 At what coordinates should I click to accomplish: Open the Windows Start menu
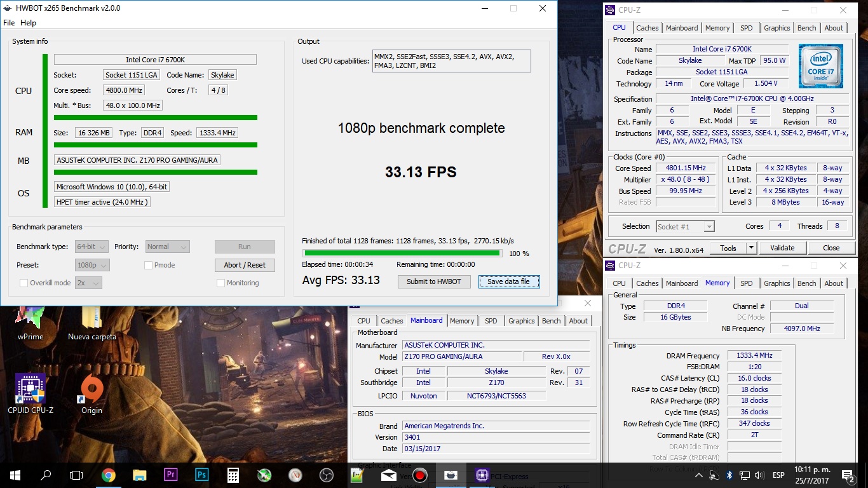(x=15, y=475)
